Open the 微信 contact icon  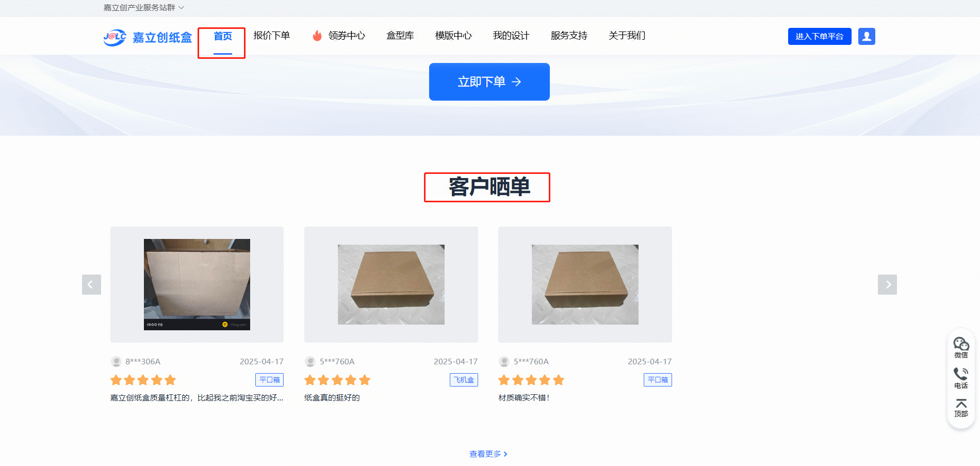click(x=961, y=347)
